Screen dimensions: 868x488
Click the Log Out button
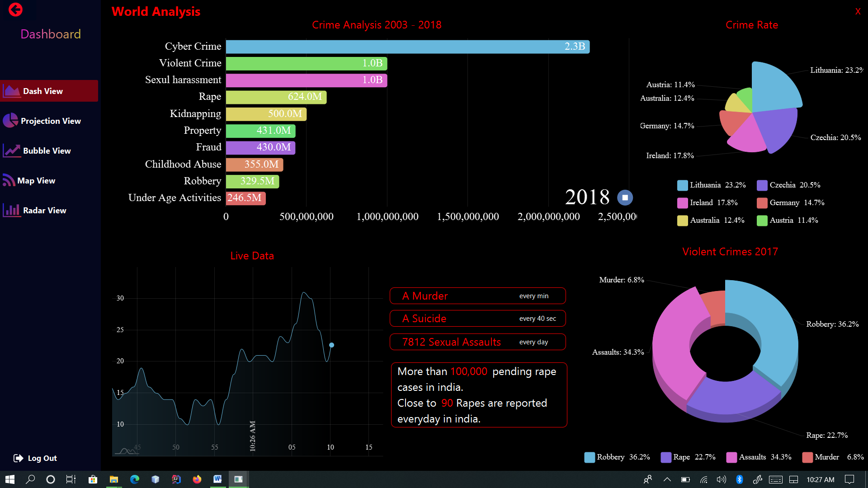point(36,458)
